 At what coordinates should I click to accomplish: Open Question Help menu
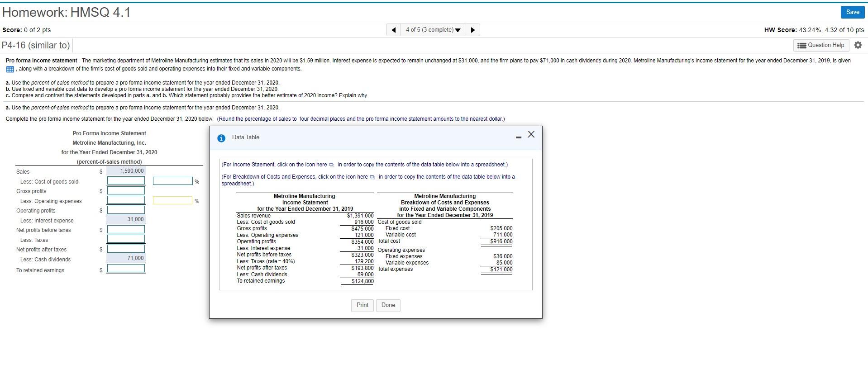(x=821, y=45)
